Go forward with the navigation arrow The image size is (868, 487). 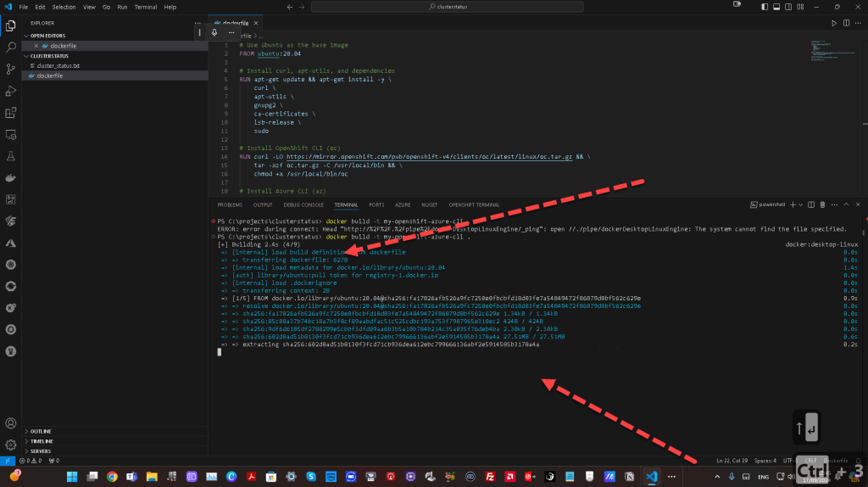click(x=302, y=7)
